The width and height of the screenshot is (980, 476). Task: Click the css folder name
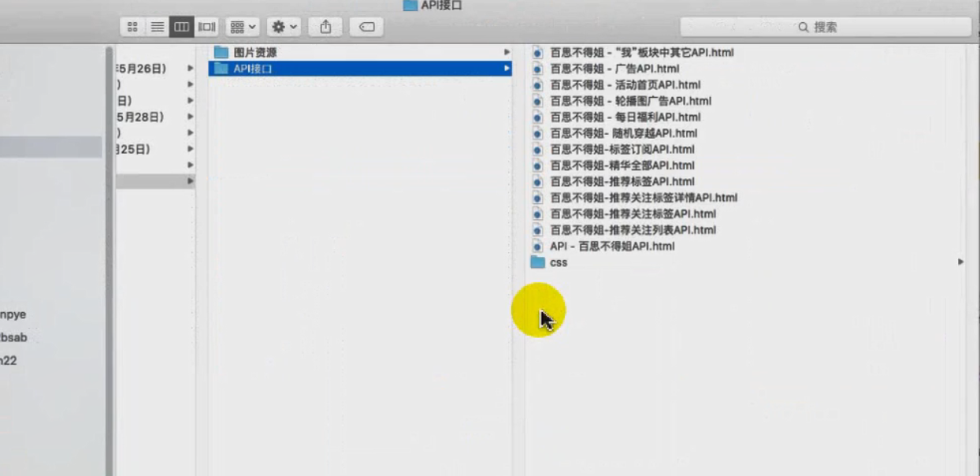pos(559,262)
